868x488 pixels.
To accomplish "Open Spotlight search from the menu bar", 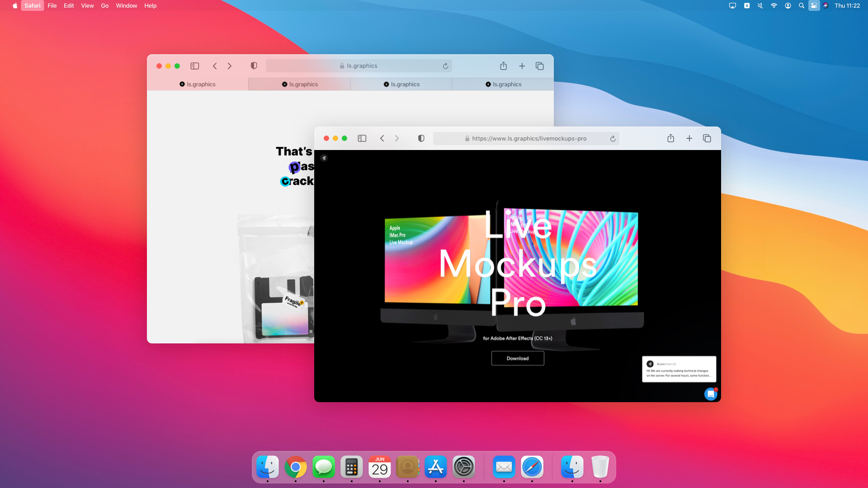I will tap(802, 5).
